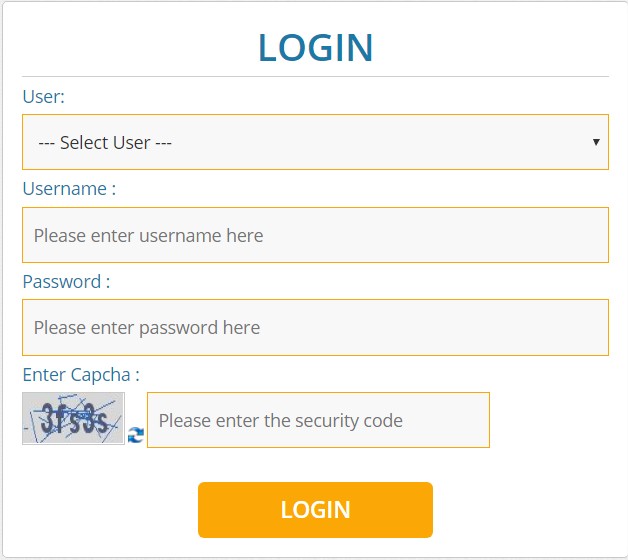Click the 'User:' label
The width and height of the screenshot is (628, 560).
tap(43, 97)
